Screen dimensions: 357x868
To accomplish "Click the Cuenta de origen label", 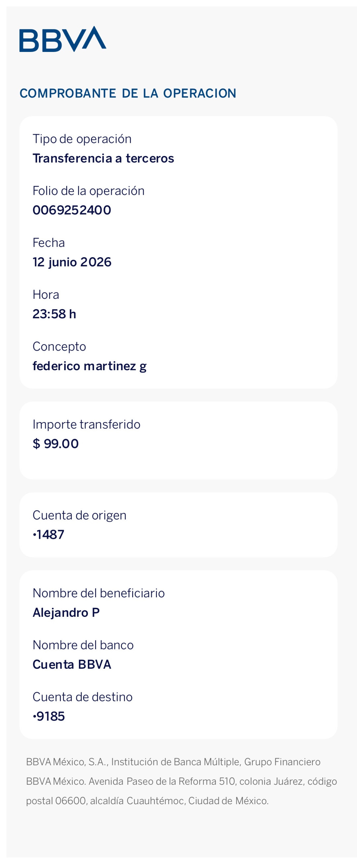I will 79,515.
